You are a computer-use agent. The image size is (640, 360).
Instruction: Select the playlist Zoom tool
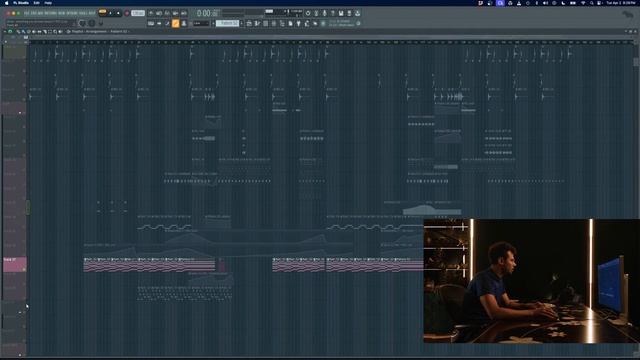pyautogui.click(x=55, y=31)
